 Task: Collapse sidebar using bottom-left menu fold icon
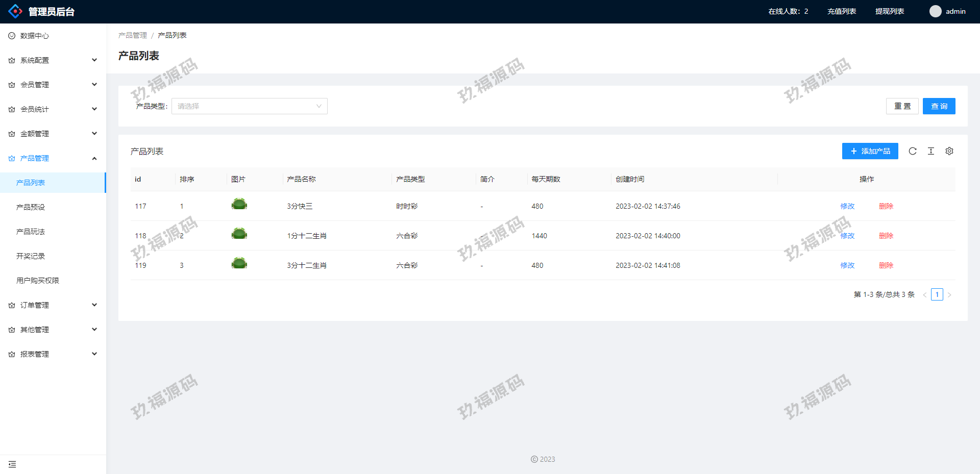tap(12, 464)
